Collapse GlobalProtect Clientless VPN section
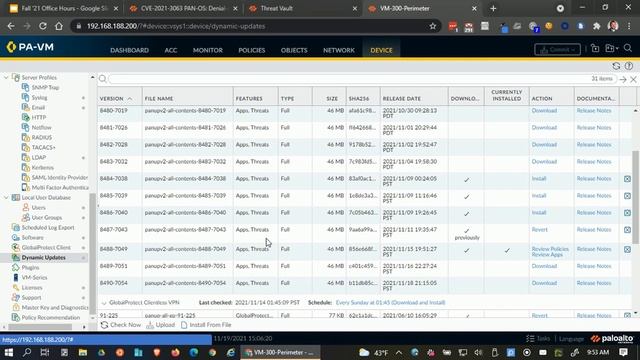This screenshot has width=640, height=360. (x=104, y=303)
